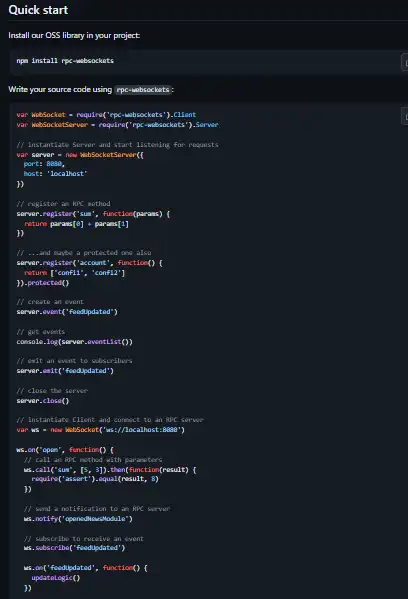The width and height of the screenshot is (408, 599).
Task: Click the comment "// register an RPC method"
Action: coord(63,204)
